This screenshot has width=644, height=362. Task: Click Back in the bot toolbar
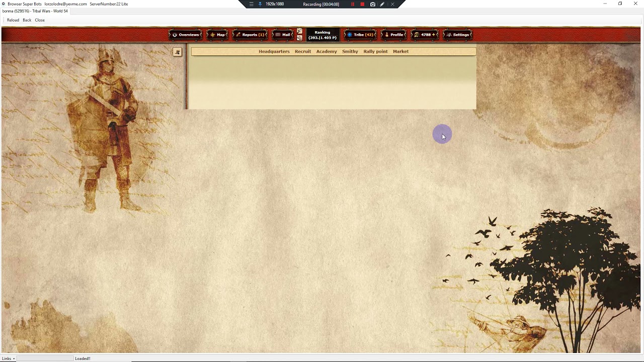point(27,20)
